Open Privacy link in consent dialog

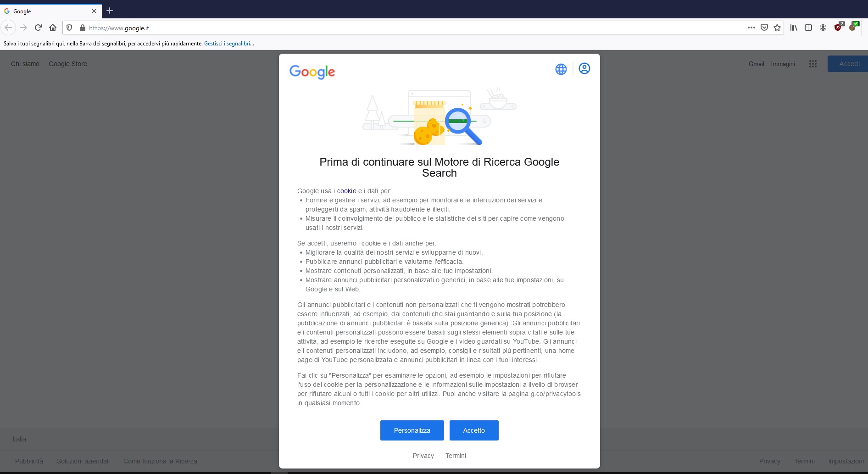tap(423, 456)
